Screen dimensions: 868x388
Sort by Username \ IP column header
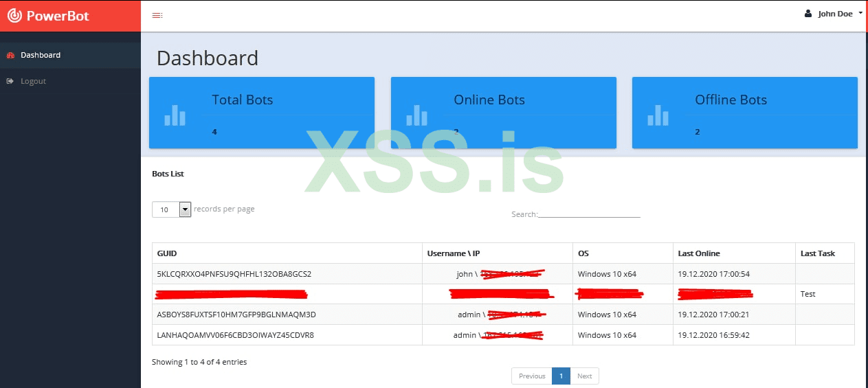pyautogui.click(x=498, y=253)
